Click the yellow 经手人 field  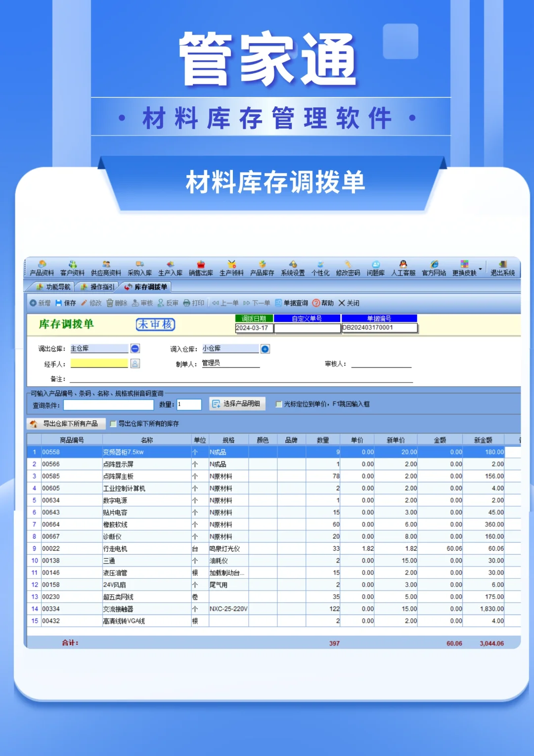[99, 363]
